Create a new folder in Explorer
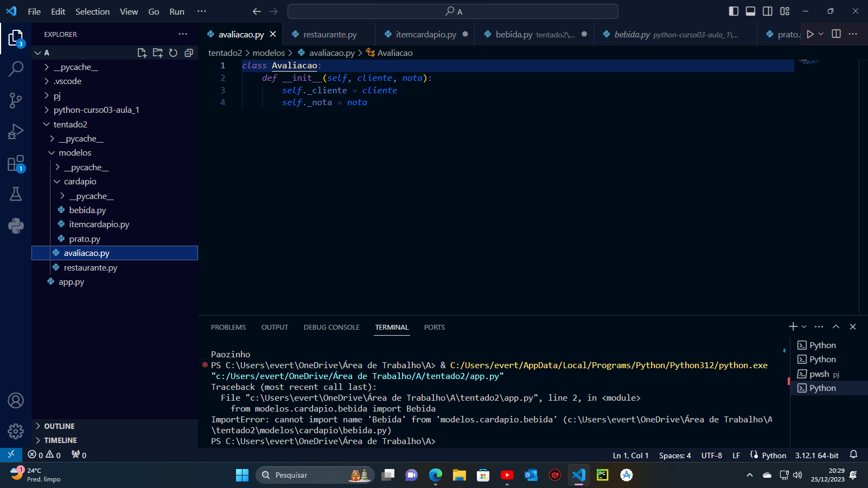Viewport: 868px width, 488px height. pos(158,53)
